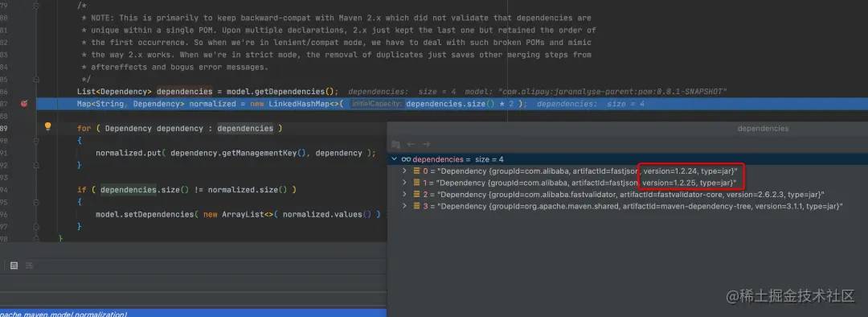
Task: Click the forward arrow in inspect popup
Action: point(426,144)
